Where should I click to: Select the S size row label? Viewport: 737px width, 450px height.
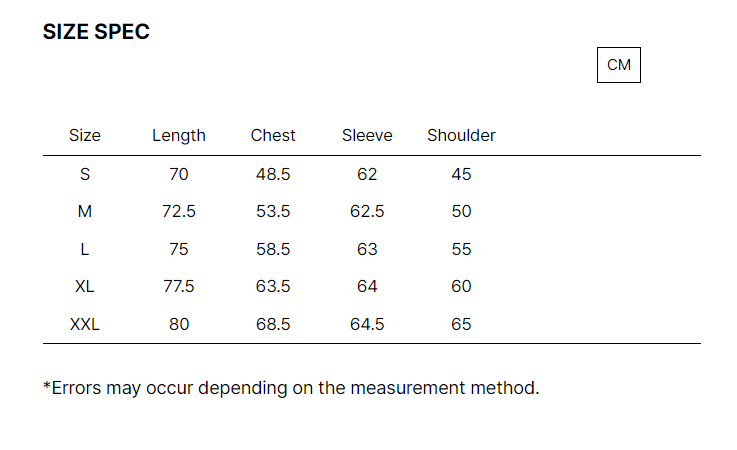coord(85,174)
